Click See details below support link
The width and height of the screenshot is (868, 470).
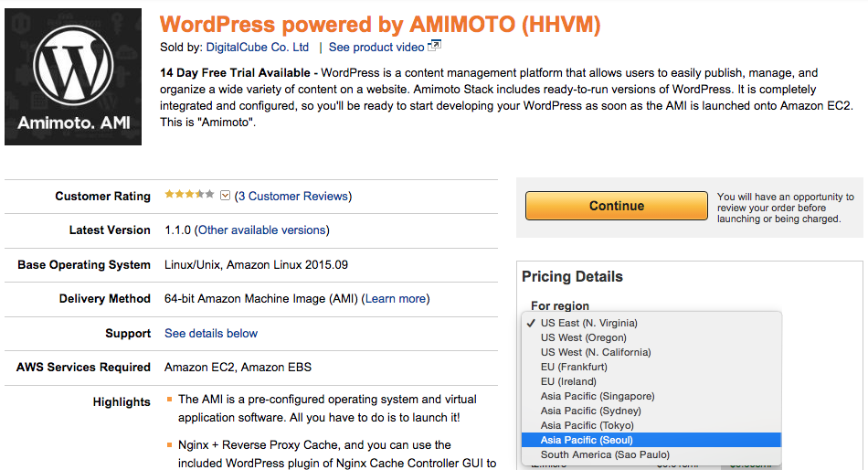pyautogui.click(x=211, y=333)
